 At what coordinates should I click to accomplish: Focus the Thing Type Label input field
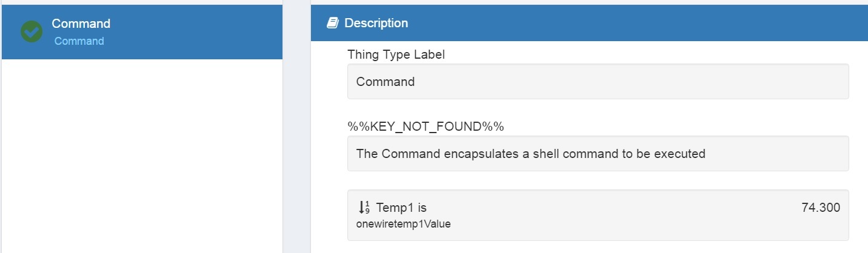597,82
